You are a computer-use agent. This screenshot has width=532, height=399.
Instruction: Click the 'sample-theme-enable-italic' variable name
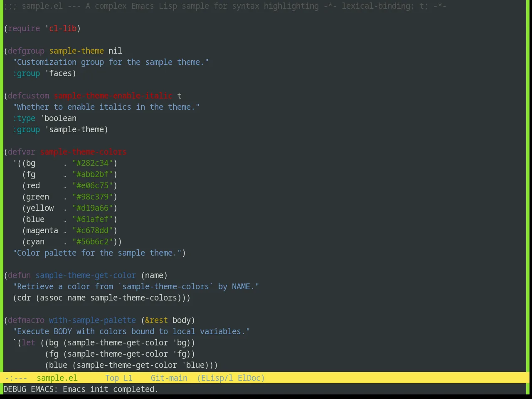[113, 96]
